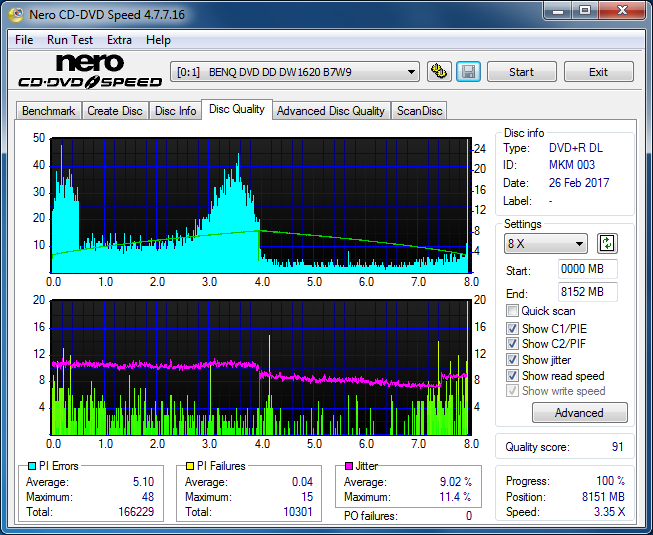
Task: Open the File menu
Action: [24, 40]
